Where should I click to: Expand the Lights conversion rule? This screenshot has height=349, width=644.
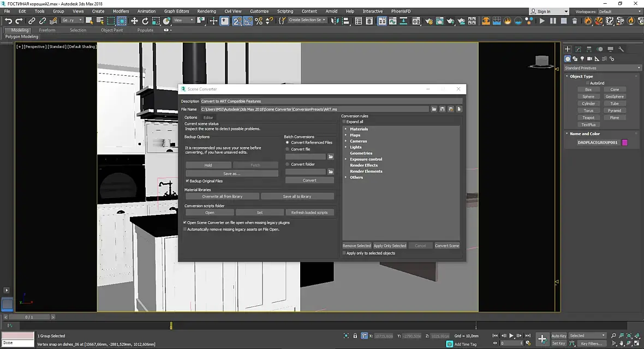point(345,147)
